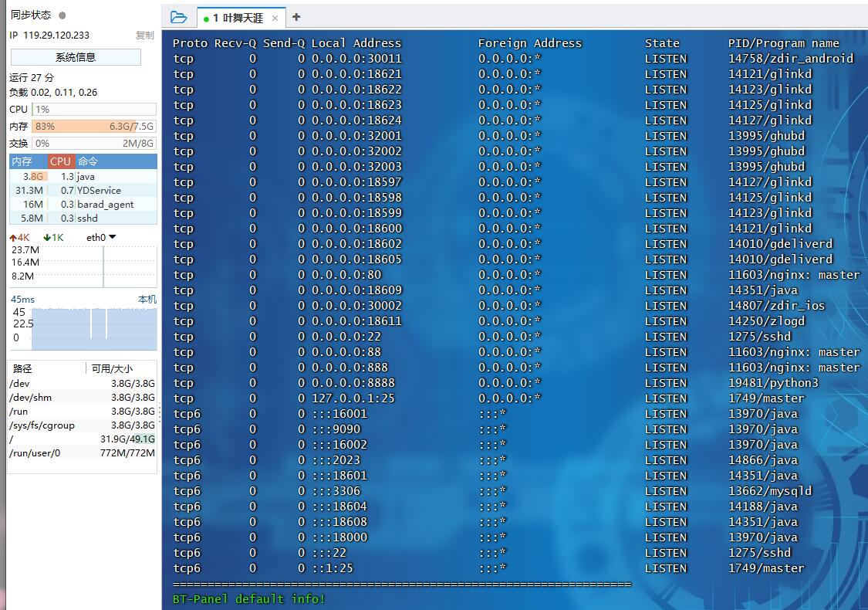868x610 pixels.
Task: Select the /run disk row
Action: [x=82, y=411]
